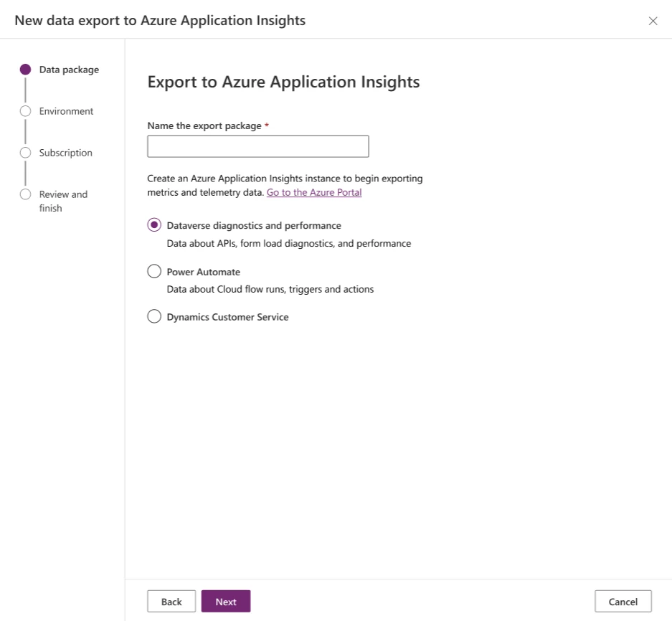Viewport: 672px width, 621px height.
Task: Select the Dataverse diagnostics and performance option
Action: coord(153,224)
